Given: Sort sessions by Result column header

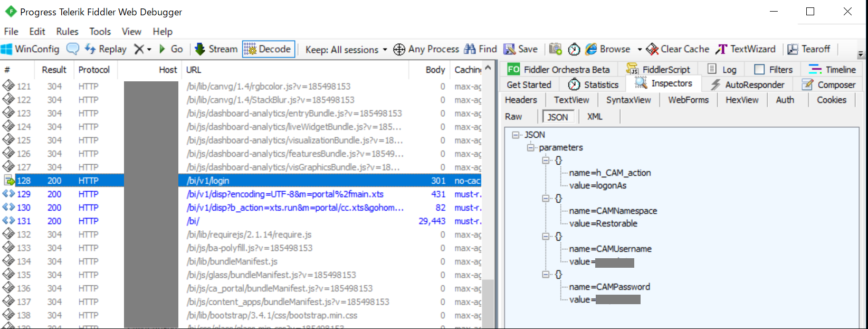Looking at the screenshot, I should point(54,70).
